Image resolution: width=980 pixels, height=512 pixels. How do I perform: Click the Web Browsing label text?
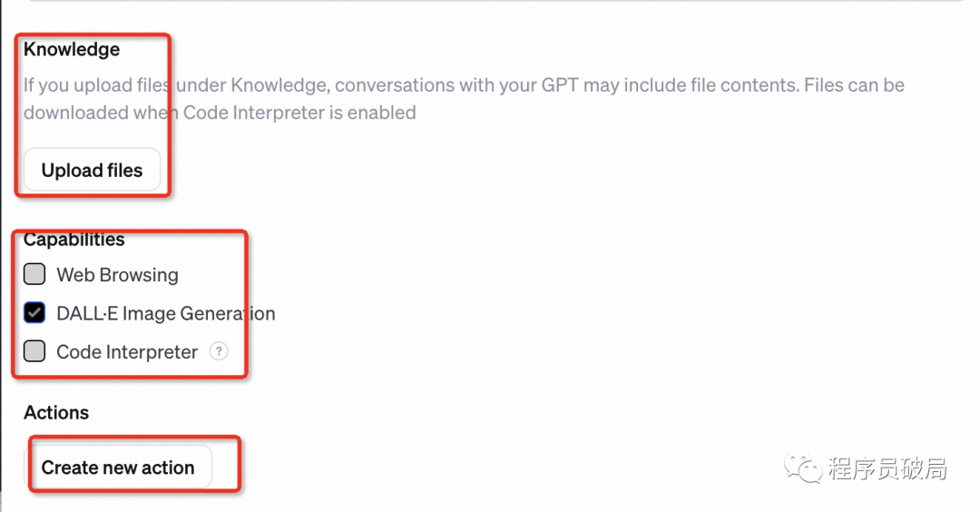coord(117,275)
